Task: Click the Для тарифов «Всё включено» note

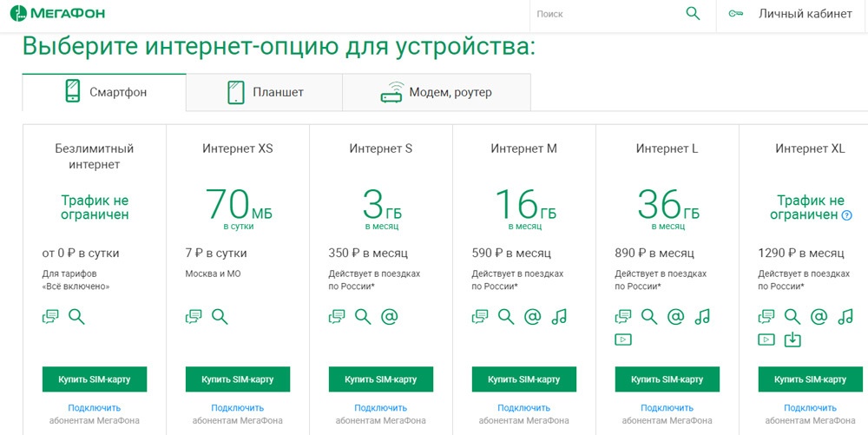Action: tap(76, 280)
